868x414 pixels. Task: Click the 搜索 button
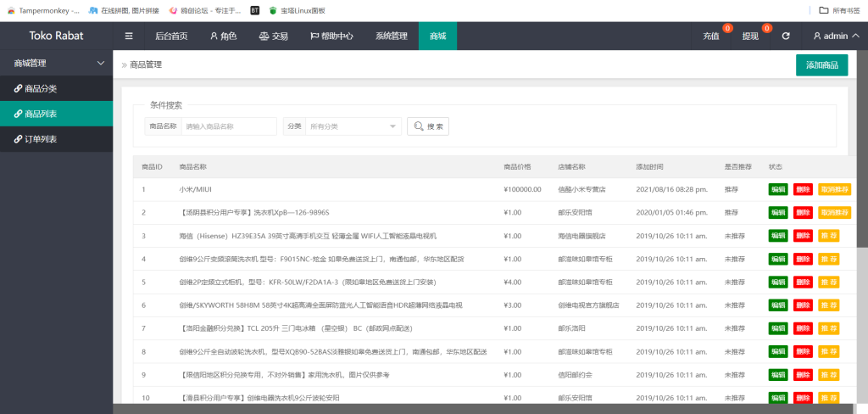(x=428, y=126)
